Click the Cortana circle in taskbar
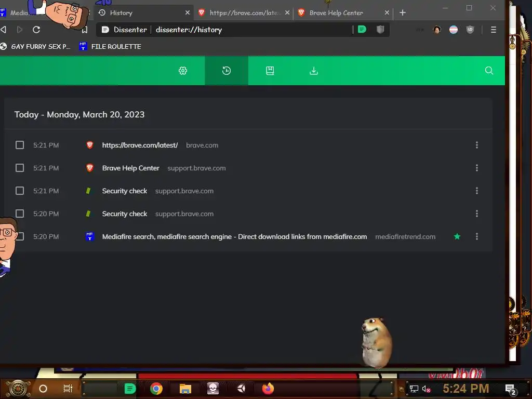 pyautogui.click(x=43, y=389)
